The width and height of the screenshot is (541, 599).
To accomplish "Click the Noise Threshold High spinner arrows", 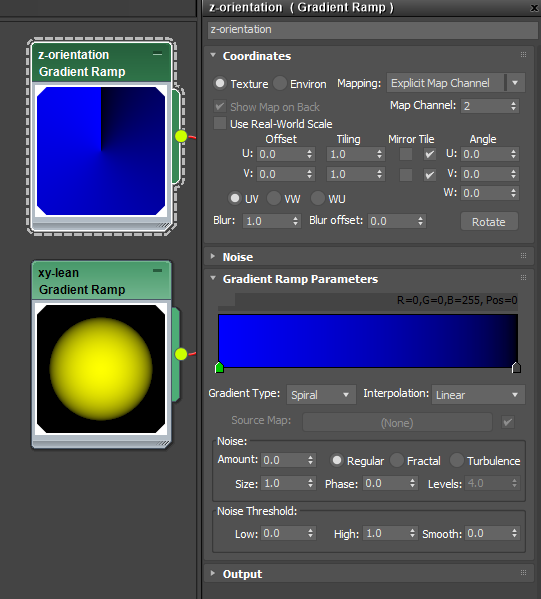I will point(413,533).
